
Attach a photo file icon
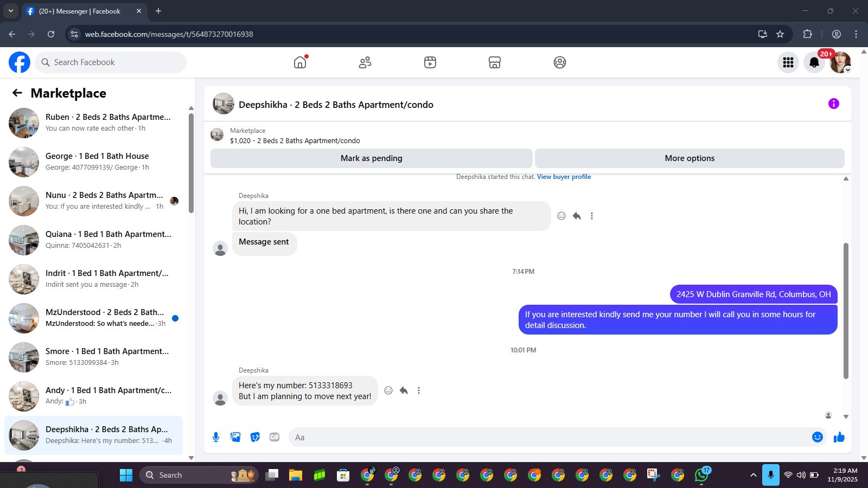tap(235, 437)
